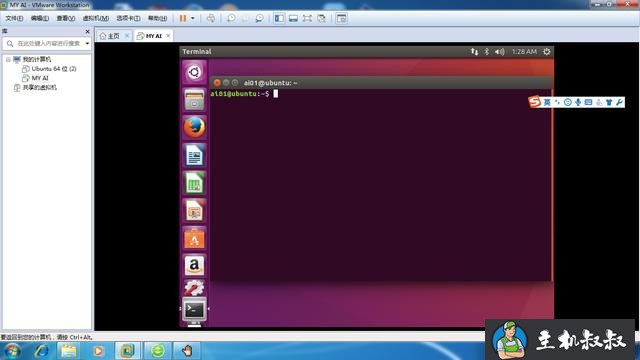
Task: Launch Firefox from the Ubuntu launcher
Action: 194,127
